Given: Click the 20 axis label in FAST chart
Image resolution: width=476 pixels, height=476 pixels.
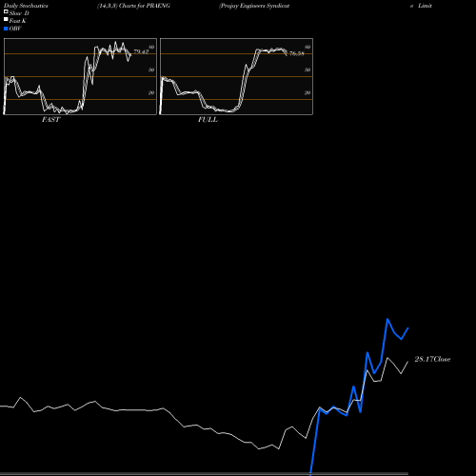Looking at the screenshot, I should (x=151, y=92).
